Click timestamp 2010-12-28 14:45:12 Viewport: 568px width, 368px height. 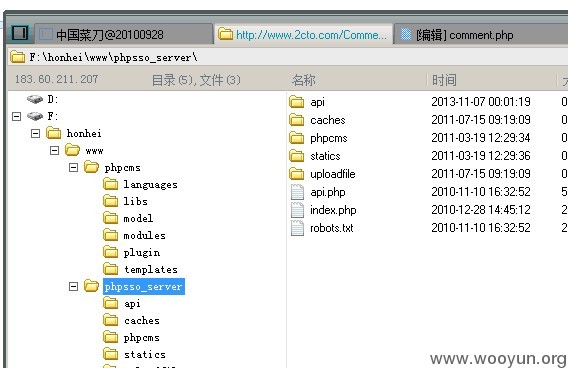pyautogui.click(x=481, y=210)
